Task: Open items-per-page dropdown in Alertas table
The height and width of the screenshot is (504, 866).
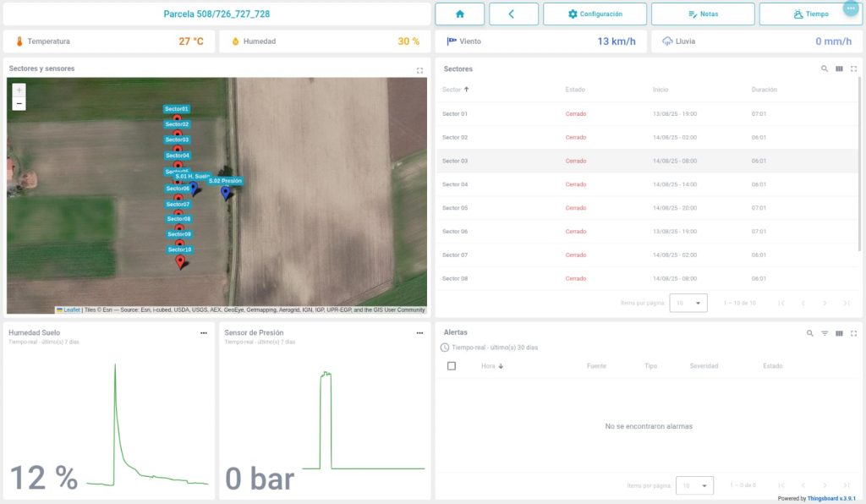Action: point(694,485)
